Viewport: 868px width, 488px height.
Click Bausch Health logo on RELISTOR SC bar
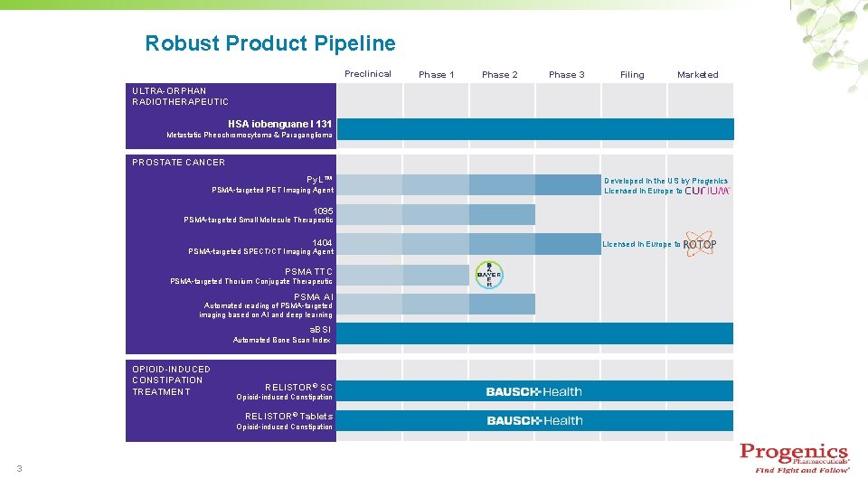533,391
